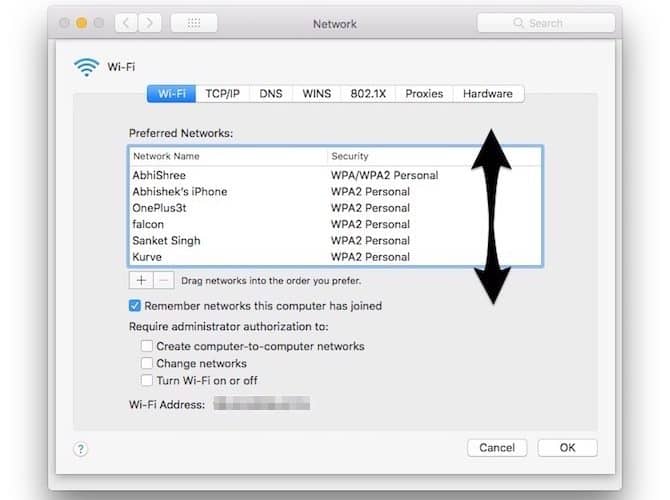The width and height of the screenshot is (670, 500).
Task: Switch to the TCP/IP tab
Action: [x=223, y=94]
